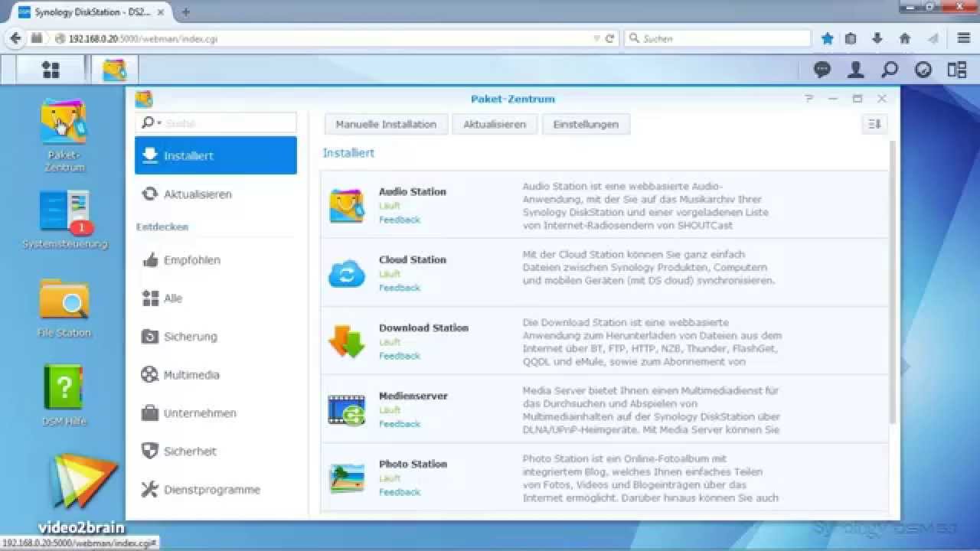Select the Synology DiskStation browser tab
This screenshot has width=980, height=551.
pyautogui.click(x=93, y=12)
